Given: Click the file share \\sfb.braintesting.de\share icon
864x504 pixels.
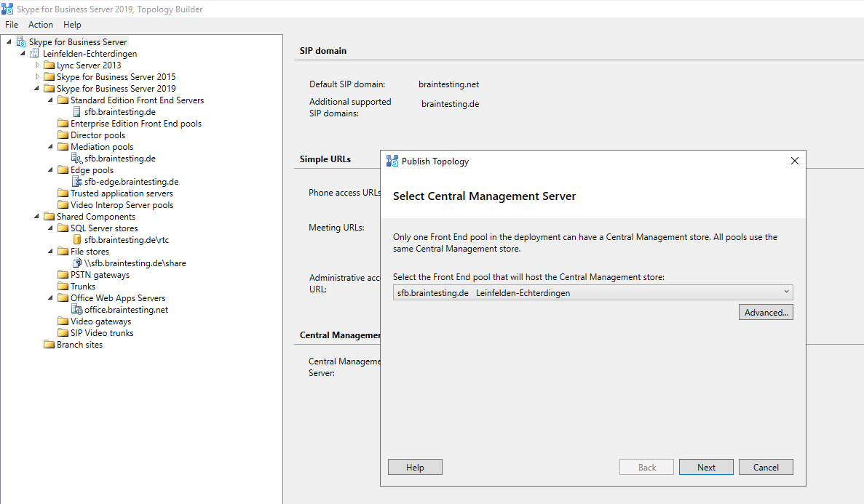Looking at the screenshot, I should tap(76, 263).
